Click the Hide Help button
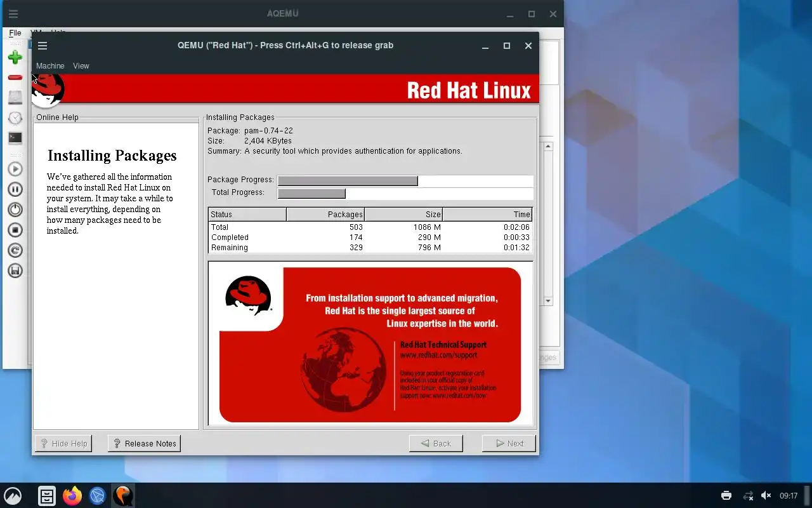The image size is (812, 508). (63, 443)
